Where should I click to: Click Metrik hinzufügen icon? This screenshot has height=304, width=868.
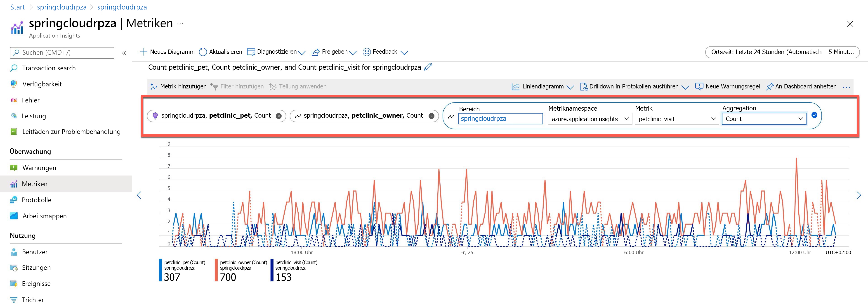154,87
